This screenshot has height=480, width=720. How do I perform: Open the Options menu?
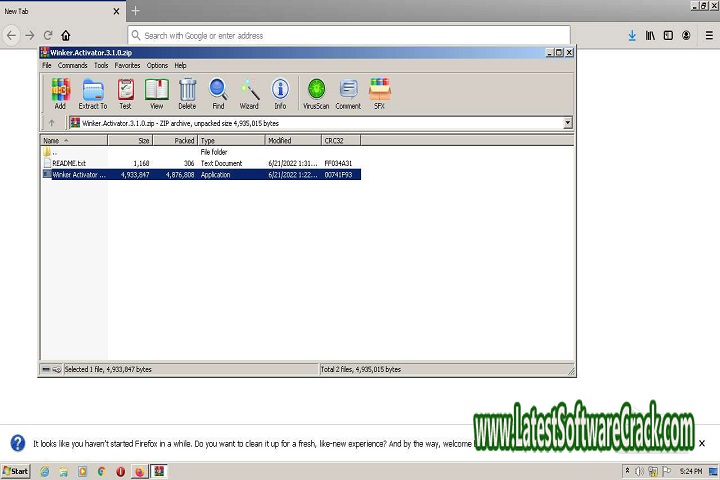click(157, 65)
